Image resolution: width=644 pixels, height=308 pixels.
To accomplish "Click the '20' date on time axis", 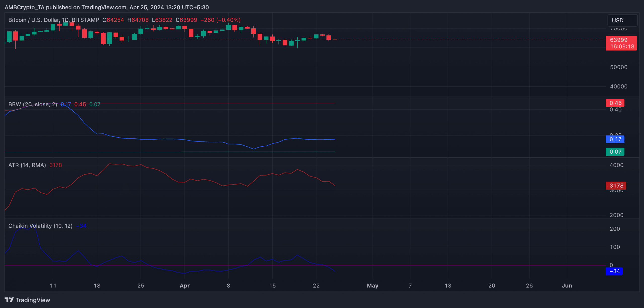I will tap(492, 286).
